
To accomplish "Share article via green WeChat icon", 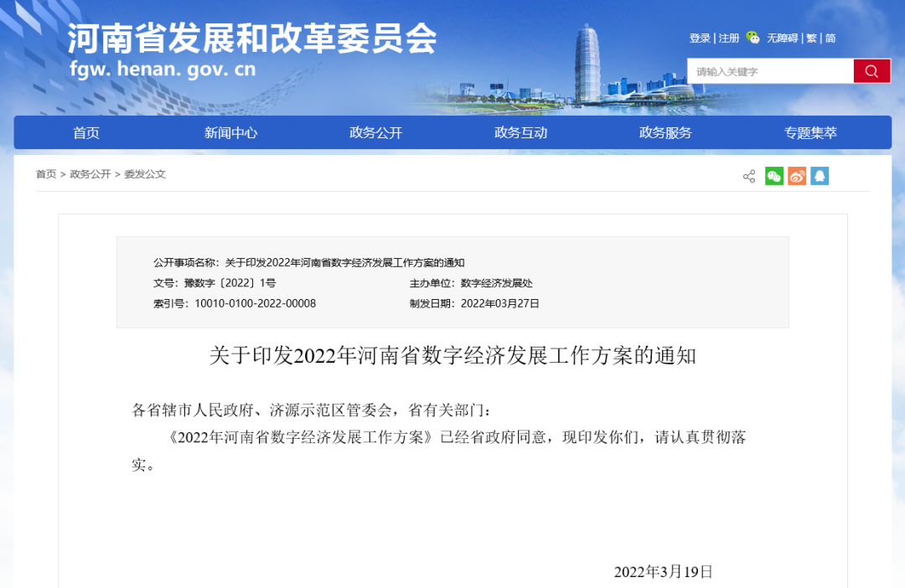I will (x=774, y=176).
